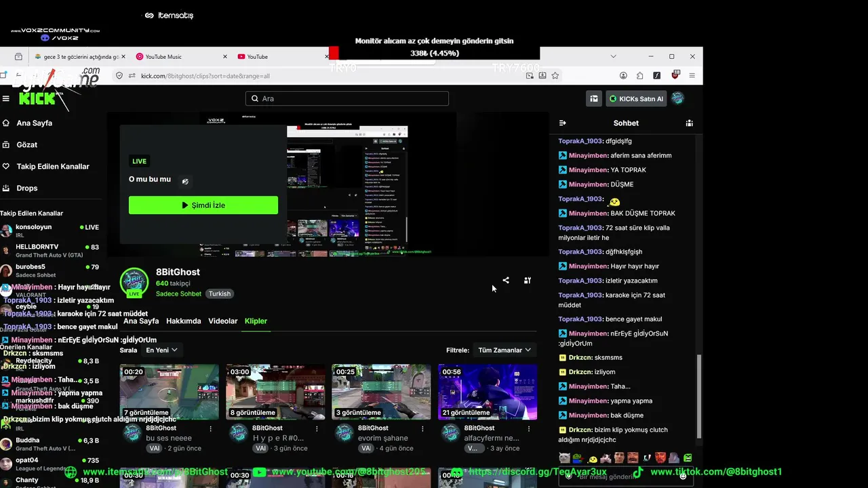Screen dimensions: 868x488
Task: Open the 00:20 'bu ses neeee' clip thumbnail
Action: tap(170, 392)
